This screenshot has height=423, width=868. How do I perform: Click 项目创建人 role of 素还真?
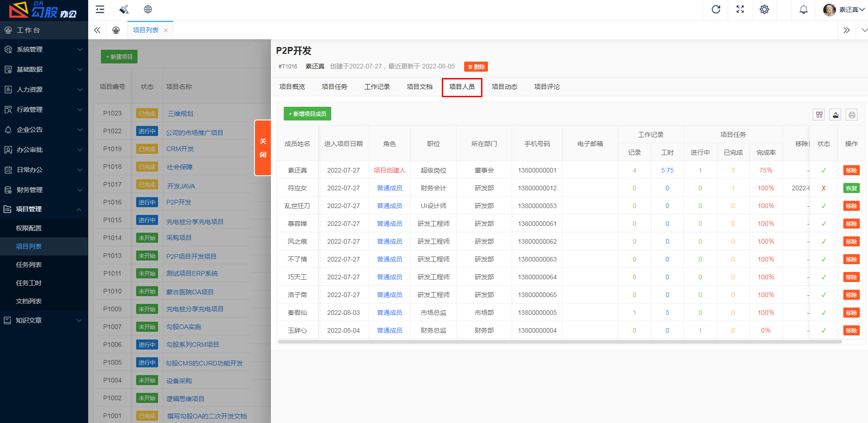[x=390, y=170]
